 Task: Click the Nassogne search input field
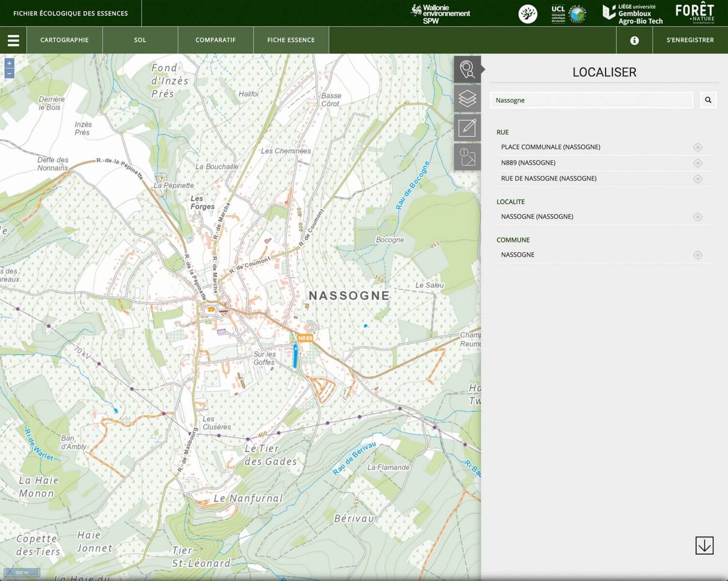tap(591, 100)
